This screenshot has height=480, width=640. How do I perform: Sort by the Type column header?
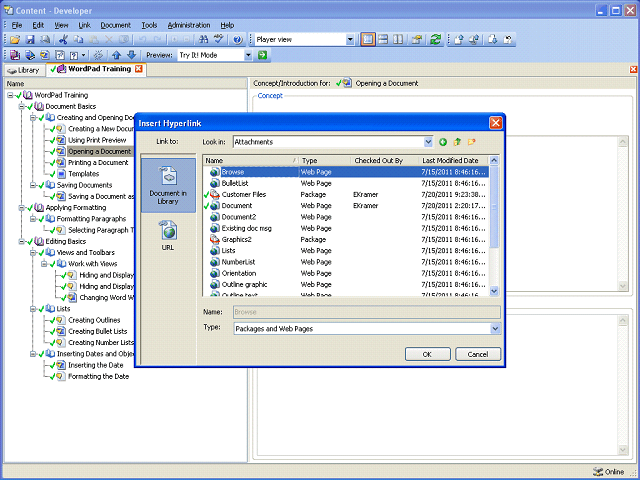325,161
